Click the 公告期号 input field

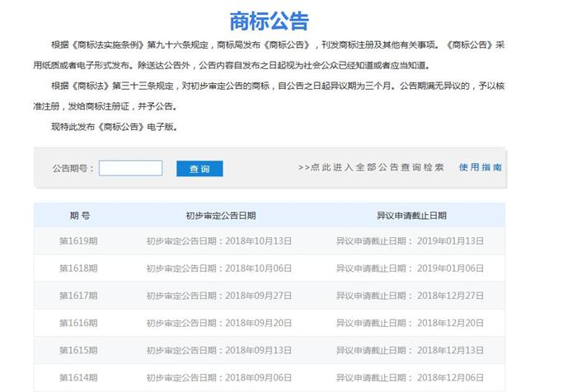(130, 168)
